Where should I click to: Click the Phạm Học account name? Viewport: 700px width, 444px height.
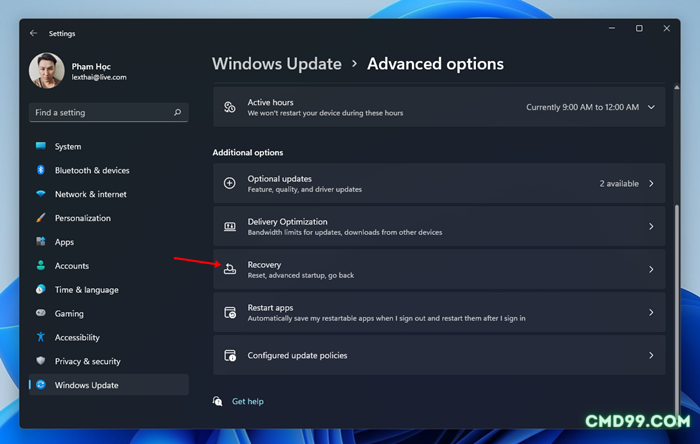(x=91, y=66)
